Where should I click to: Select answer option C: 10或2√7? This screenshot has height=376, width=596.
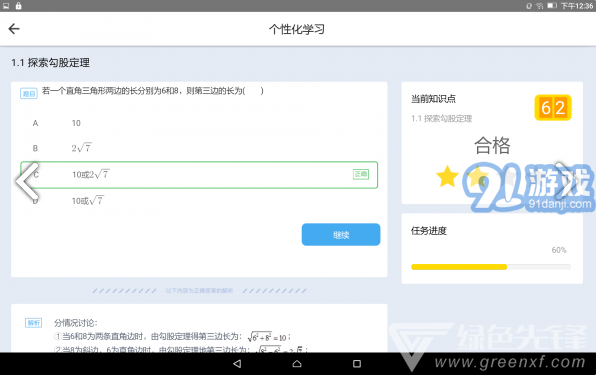click(199, 175)
